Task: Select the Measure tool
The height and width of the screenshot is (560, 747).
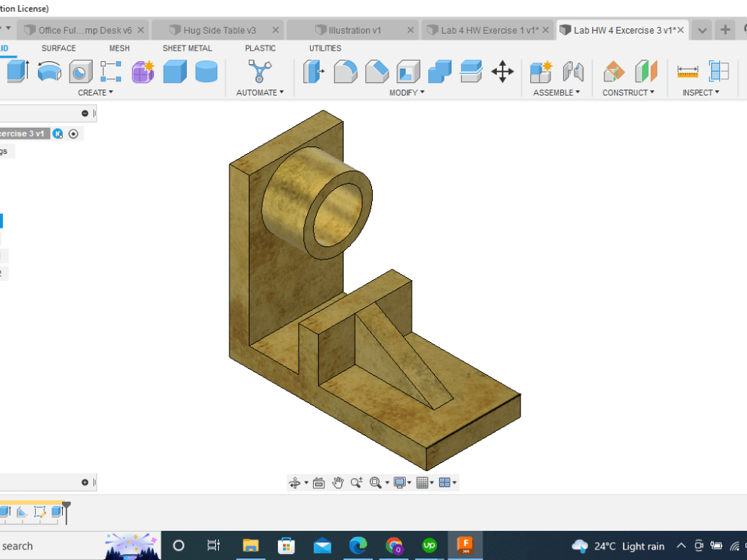Action: click(x=687, y=72)
